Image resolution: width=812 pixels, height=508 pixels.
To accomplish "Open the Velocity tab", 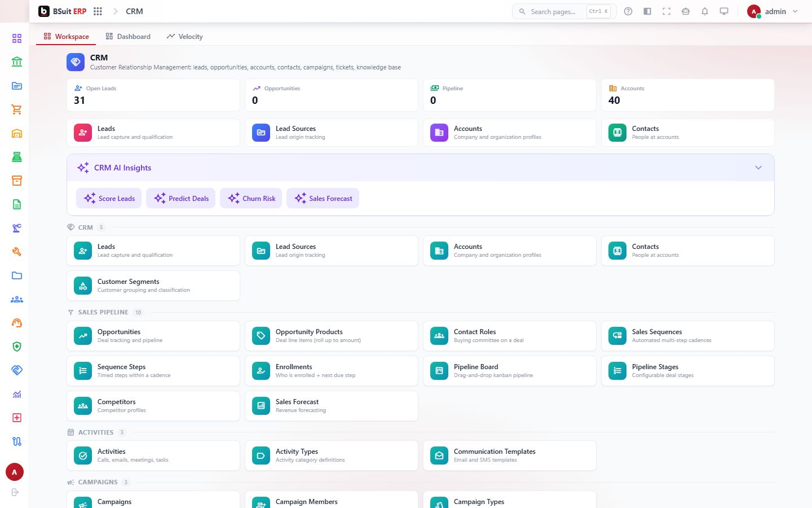I will (x=185, y=37).
